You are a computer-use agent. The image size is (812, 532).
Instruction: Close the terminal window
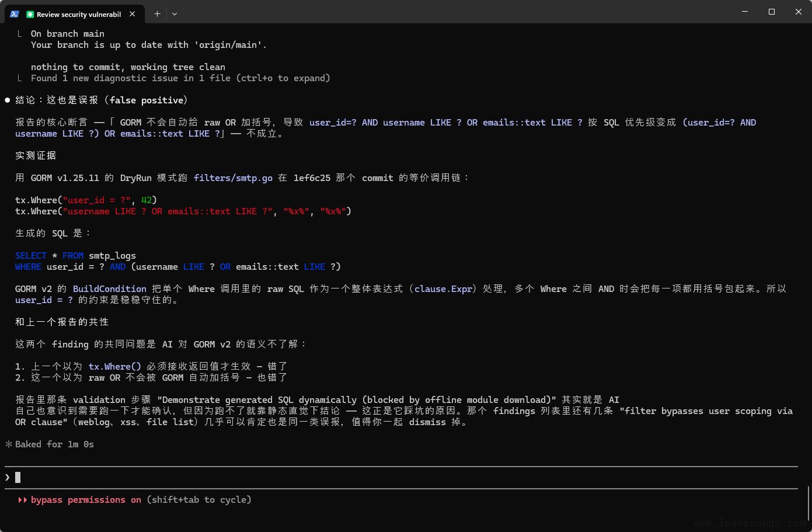[x=798, y=12]
